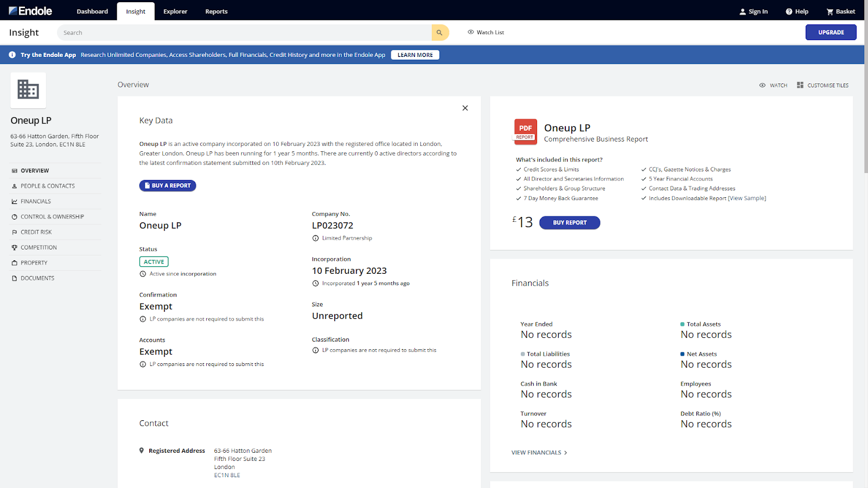Expand View Financials chevron arrow
The width and height of the screenshot is (868, 488).
pos(566,453)
